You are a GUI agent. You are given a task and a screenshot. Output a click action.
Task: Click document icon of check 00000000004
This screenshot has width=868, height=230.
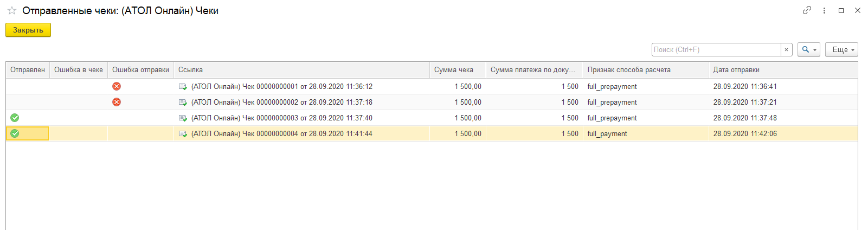pyautogui.click(x=183, y=133)
